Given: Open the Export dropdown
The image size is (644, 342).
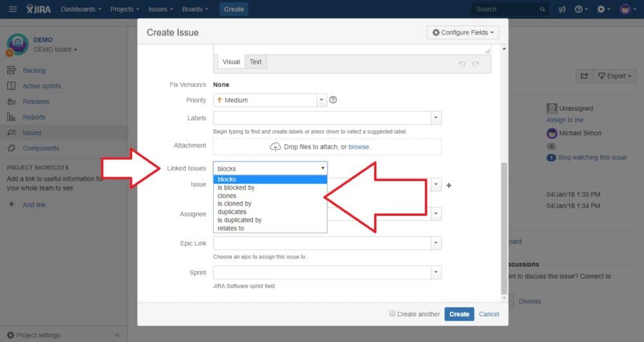Looking at the screenshot, I should [x=615, y=76].
